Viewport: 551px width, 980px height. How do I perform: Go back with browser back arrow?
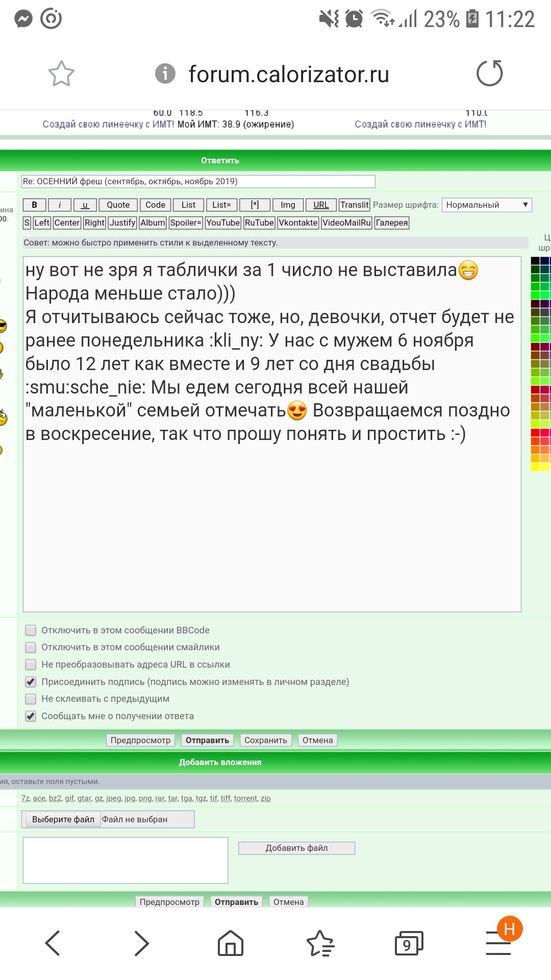[x=53, y=943]
